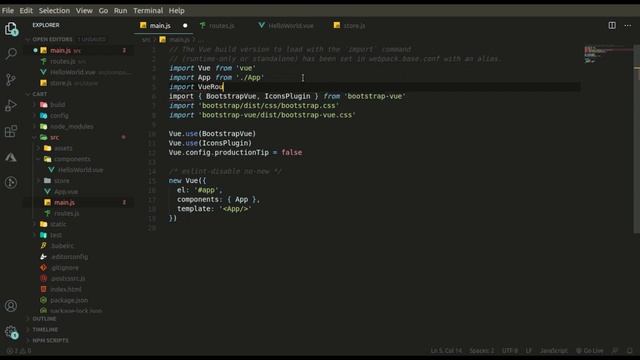Expand the test folder
This screenshot has width=640, height=360.
pos(56,235)
